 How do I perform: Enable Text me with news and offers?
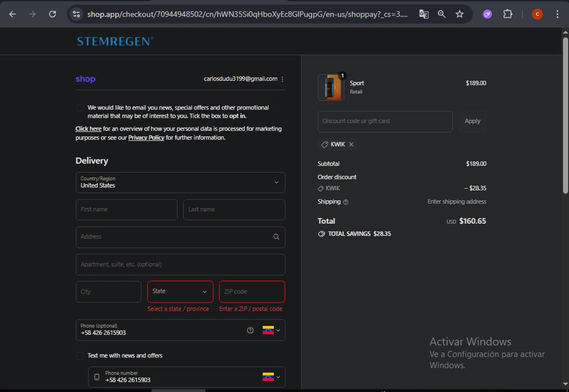coord(80,356)
